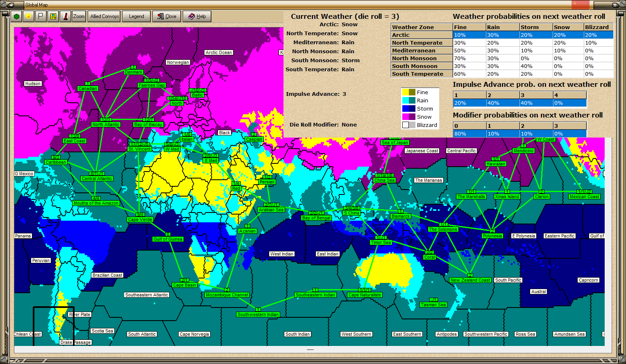This screenshot has width=626, height=364.
Task: Select the Mexican Coast label
Action: pos(584,197)
